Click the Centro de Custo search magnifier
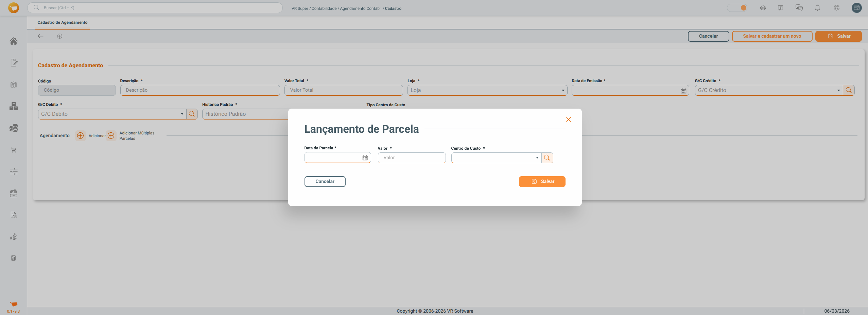Viewport: 868px width, 315px height. (547, 158)
